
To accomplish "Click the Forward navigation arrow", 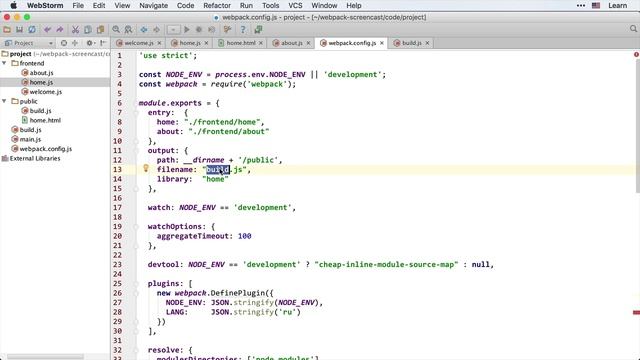I will [156, 29].
